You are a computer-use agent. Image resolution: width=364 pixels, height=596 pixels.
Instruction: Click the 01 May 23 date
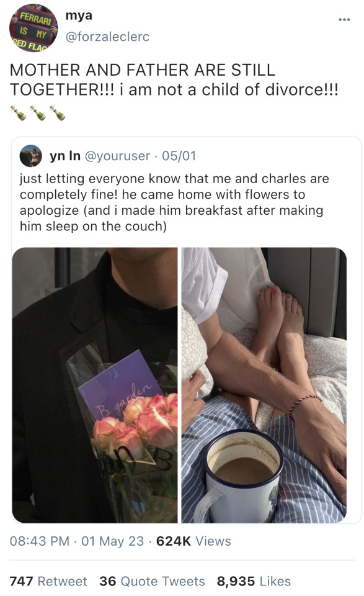(112, 541)
